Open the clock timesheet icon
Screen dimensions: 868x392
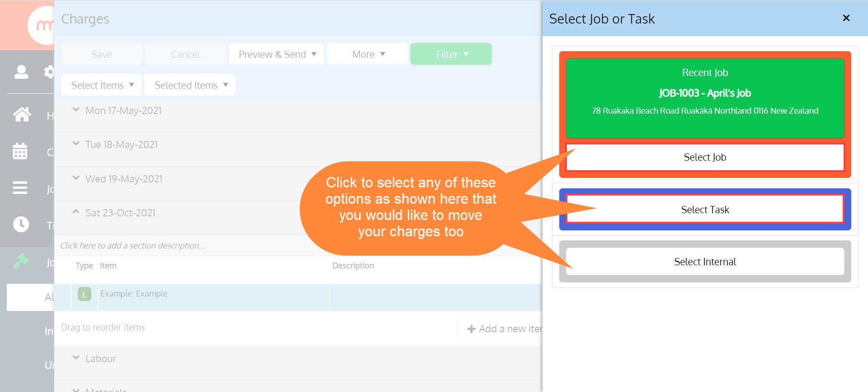coord(21,224)
